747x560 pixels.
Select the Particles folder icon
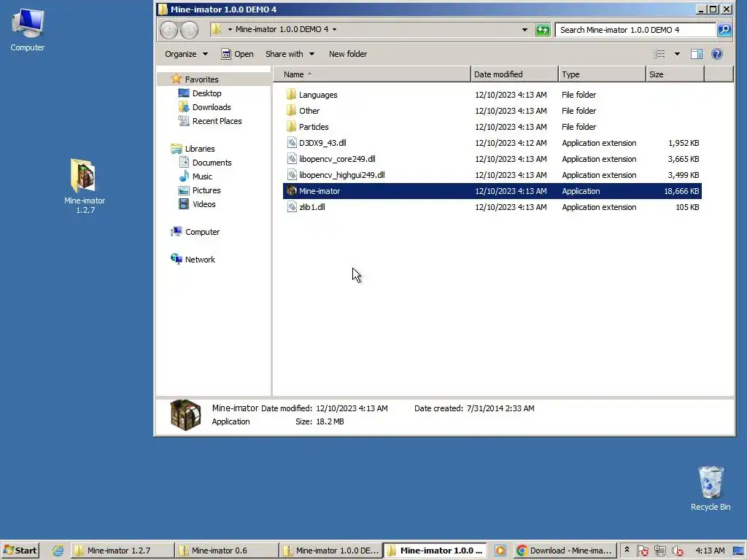(292, 127)
